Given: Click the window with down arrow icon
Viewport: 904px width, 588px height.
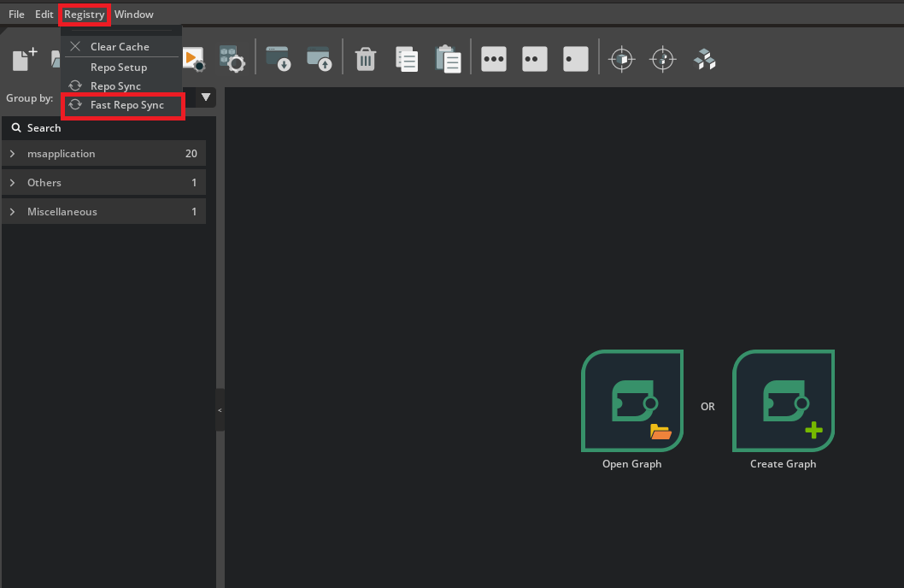Looking at the screenshot, I should [x=279, y=59].
